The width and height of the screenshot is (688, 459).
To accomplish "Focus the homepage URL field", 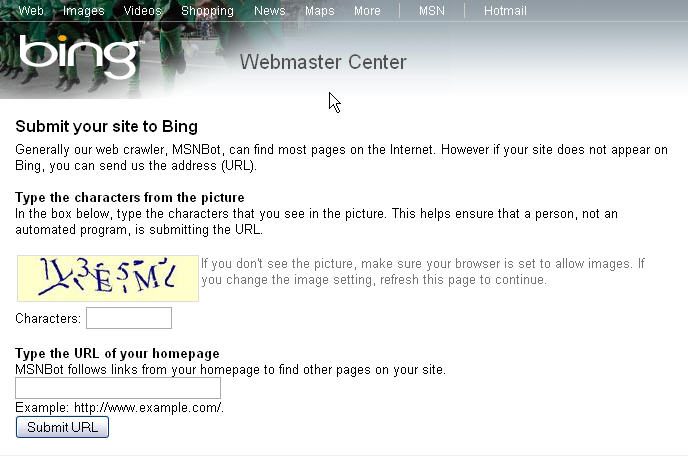I will click(118, 388).
